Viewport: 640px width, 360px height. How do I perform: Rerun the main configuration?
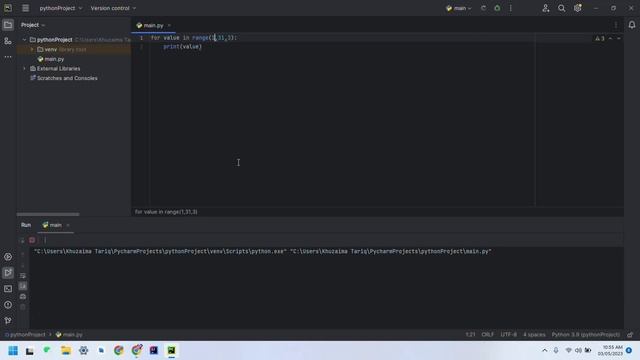tap(483, 8)
